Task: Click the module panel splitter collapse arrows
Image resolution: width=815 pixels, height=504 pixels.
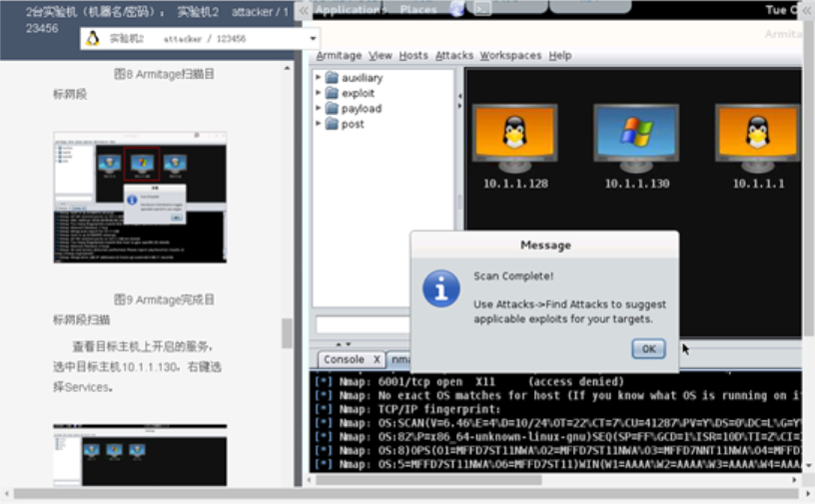Action: [x=459, y=101]
